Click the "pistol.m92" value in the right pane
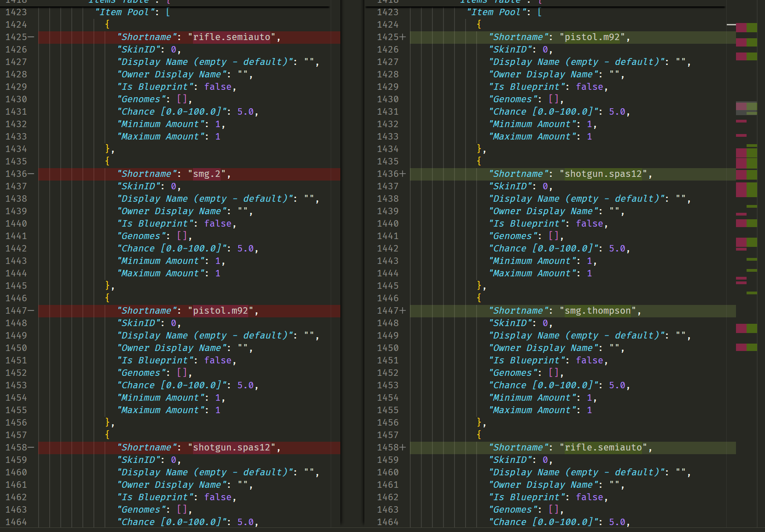The width and height of the screenshot is (765, 532). coord(592,37)
